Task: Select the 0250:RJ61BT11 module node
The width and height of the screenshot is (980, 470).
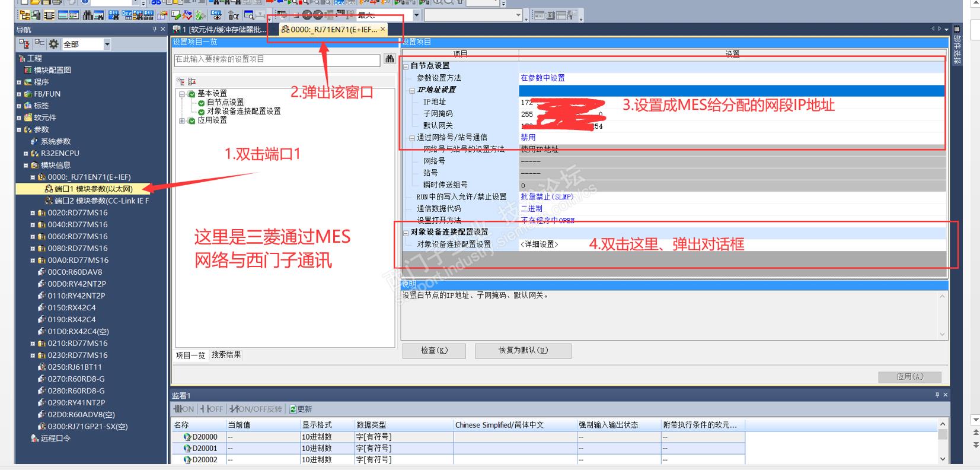Action: [70, 367]
